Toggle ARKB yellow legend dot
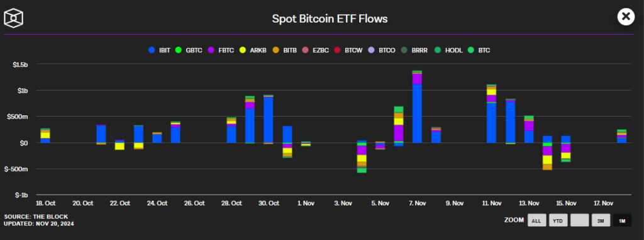The height and width of the screenshot is (240, 644). coord(243,50)
